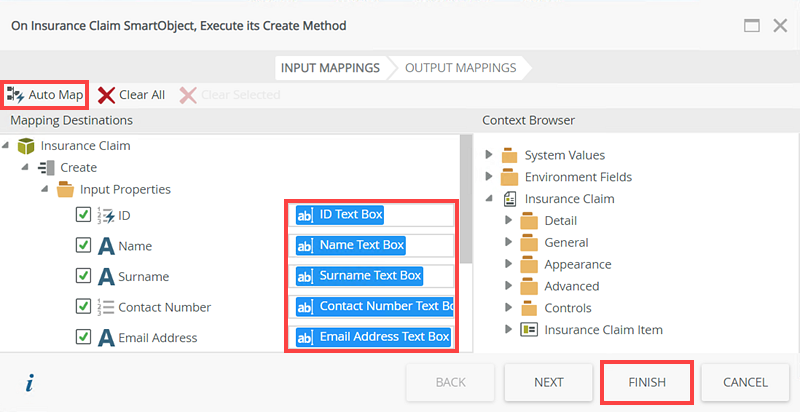Screen dimensions: 800x412
Task: Select the Input Mappings tab
Action: pos(330,68)
